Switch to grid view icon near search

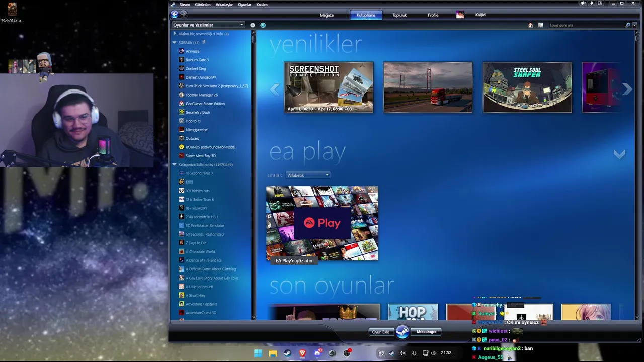(541, 25)
